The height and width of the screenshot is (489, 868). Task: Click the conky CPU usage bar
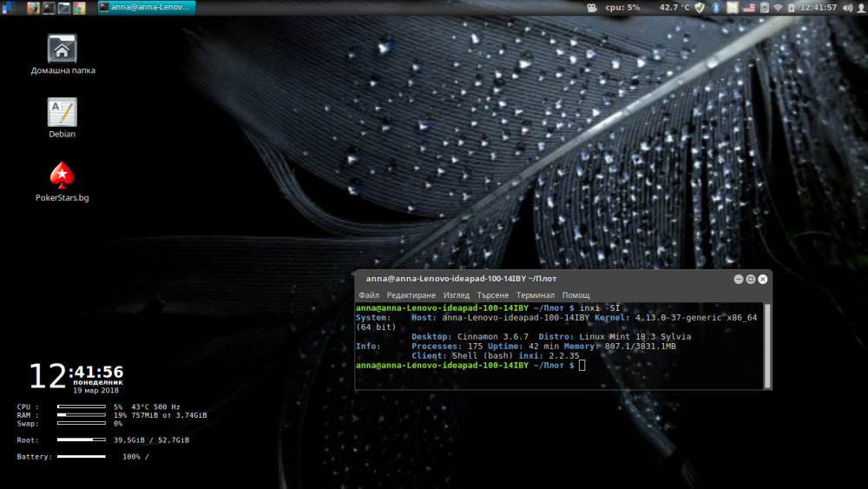(x=82, y=406)
